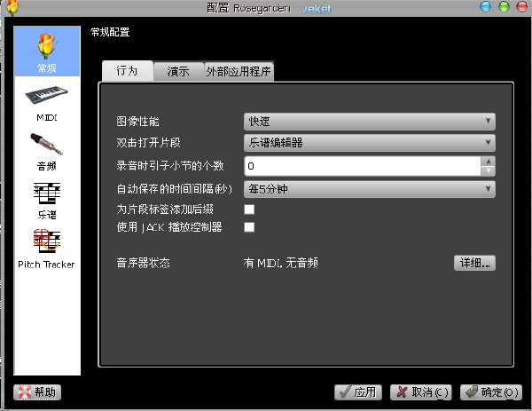The width and height of the screenshot is (532, 411).
Task: Toggle the 使用 JACK 播放控制器 checkbox
Action: [x=249, y=227]
